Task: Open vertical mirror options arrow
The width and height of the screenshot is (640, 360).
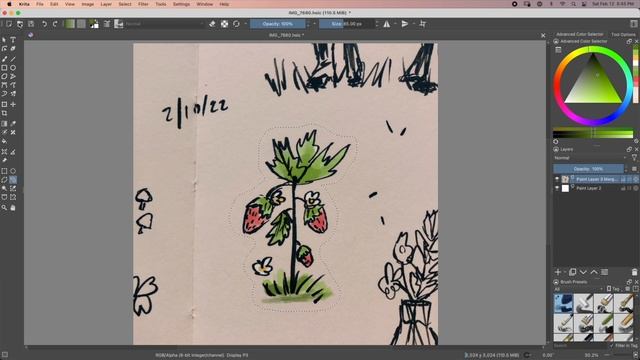Action: [413, 24]
